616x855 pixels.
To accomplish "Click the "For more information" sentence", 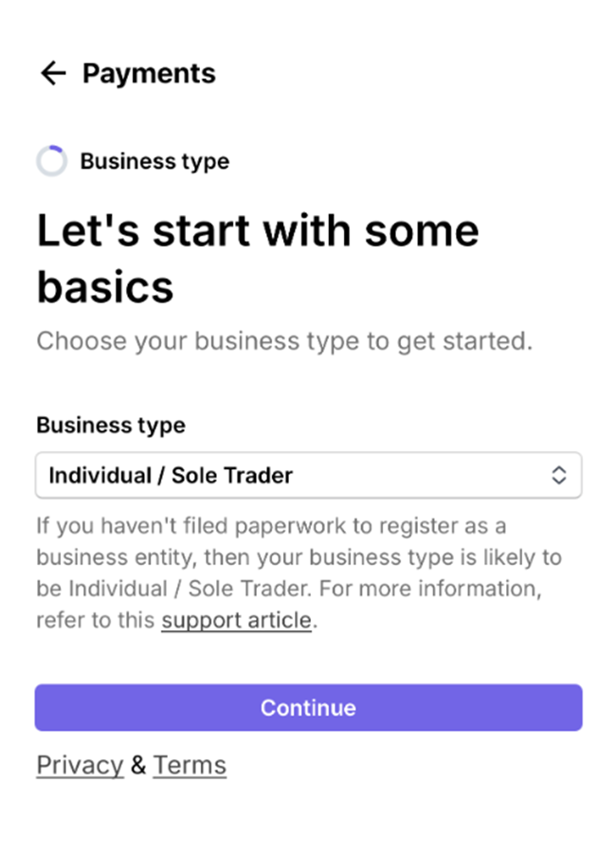I will [431, 589].
